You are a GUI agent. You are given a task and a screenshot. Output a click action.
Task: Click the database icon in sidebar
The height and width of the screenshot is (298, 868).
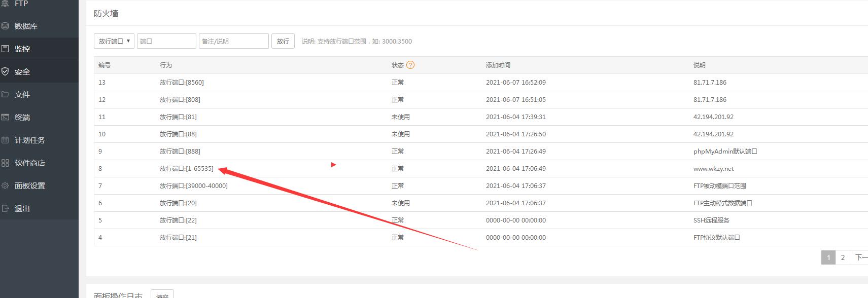5,26
